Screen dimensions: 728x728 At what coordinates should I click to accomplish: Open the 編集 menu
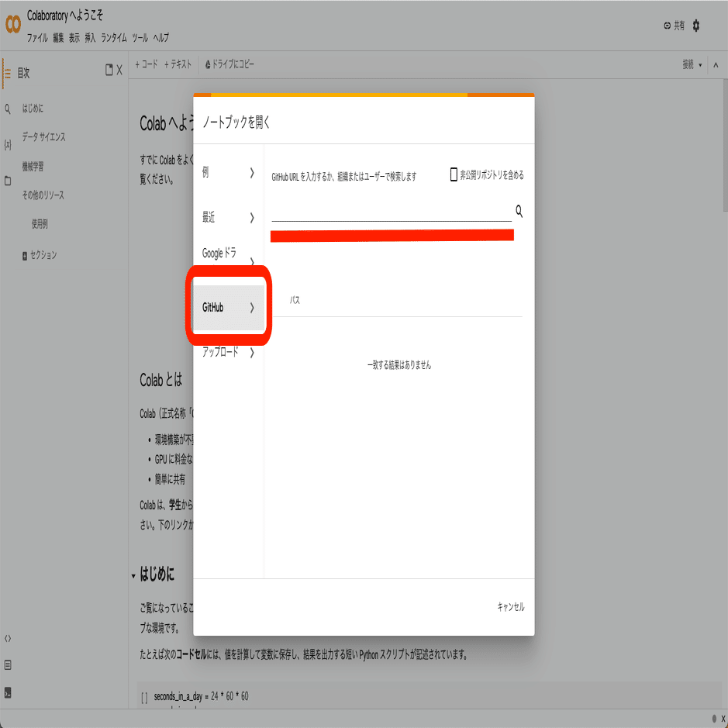pyautogui.click(x=58, y=38)
